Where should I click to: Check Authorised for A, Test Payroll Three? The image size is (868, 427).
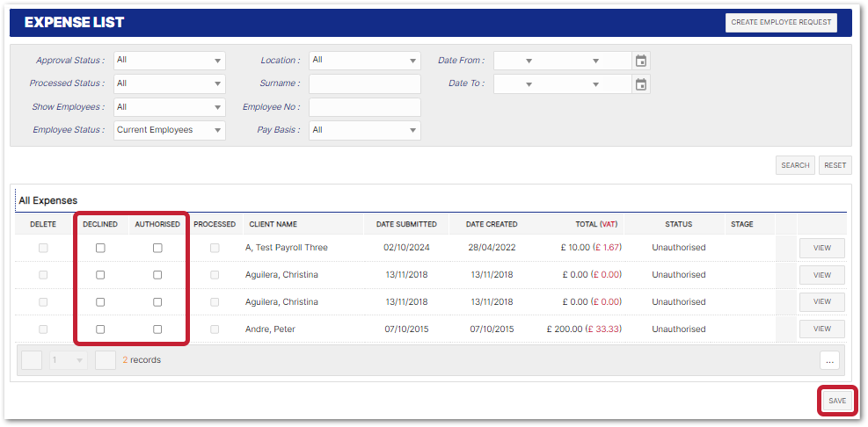[x=157, y=248]
